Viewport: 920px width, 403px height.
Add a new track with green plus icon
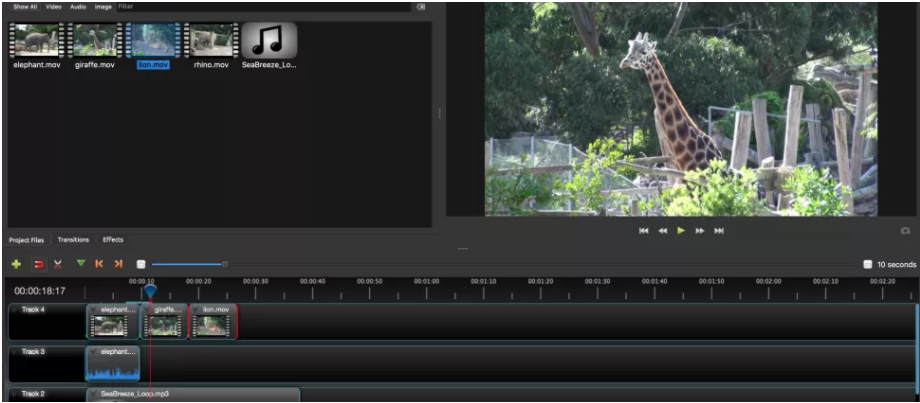(16, 265)
